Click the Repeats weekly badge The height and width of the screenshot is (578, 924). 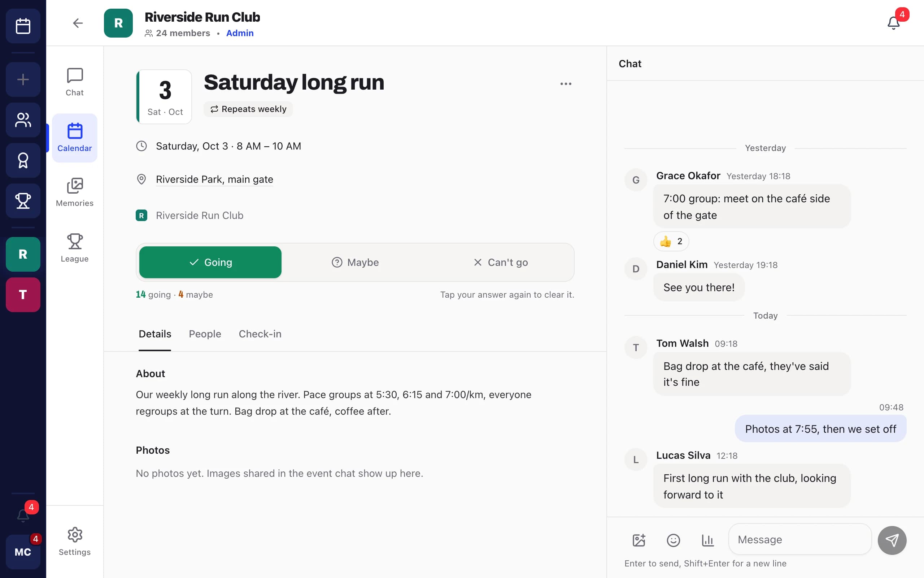pos(248,109)
